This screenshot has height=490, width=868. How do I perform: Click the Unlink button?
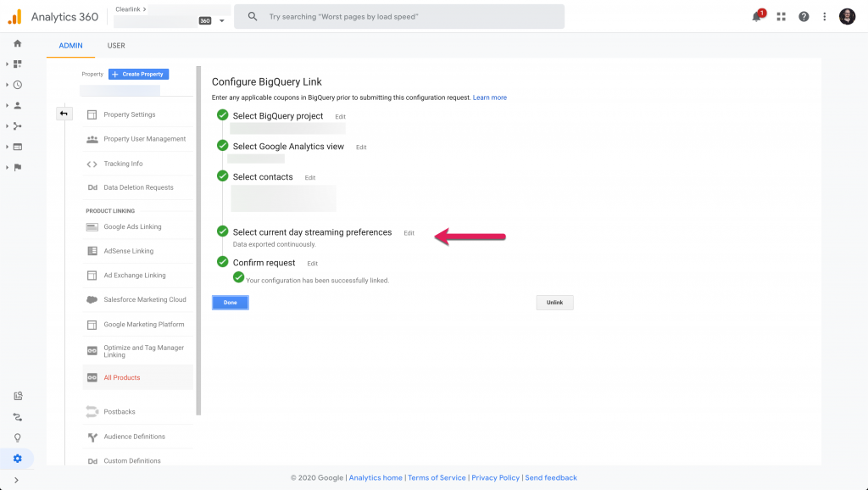554,303
